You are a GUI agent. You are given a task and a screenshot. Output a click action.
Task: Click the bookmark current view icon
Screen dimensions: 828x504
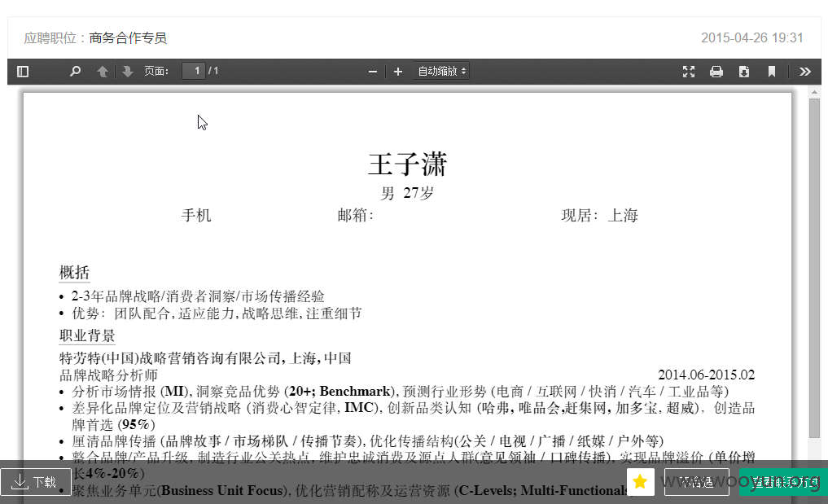pyautogui.click(x=772, y=72)
